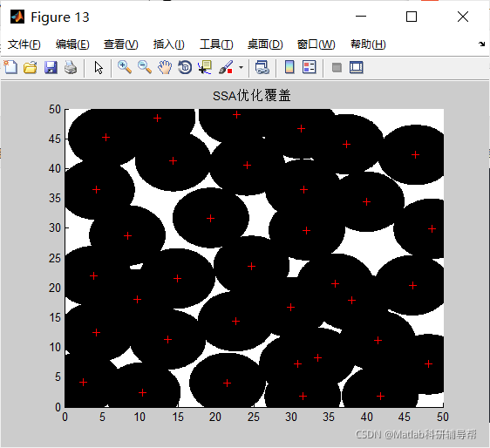
Task: Minimize the Figure 13 window
Action: click(x=361, y=17)
